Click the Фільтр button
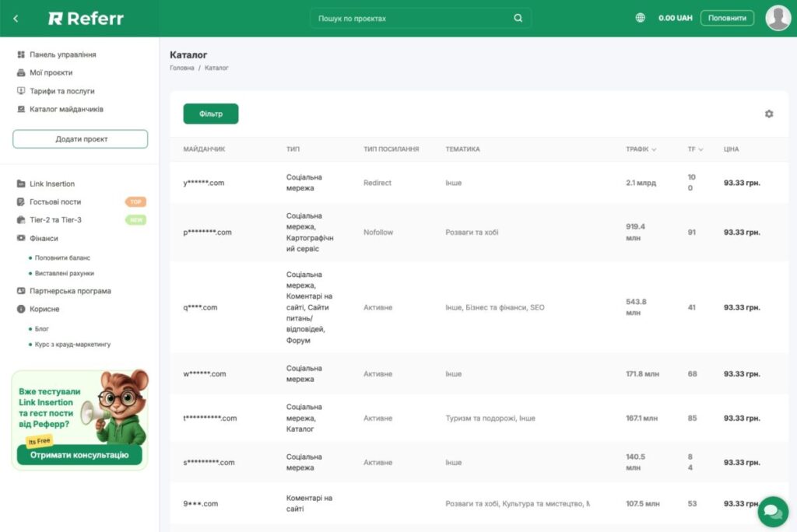The height and width of the screenshot is (532, 797). pyautogui.click(x=210, y=114)
